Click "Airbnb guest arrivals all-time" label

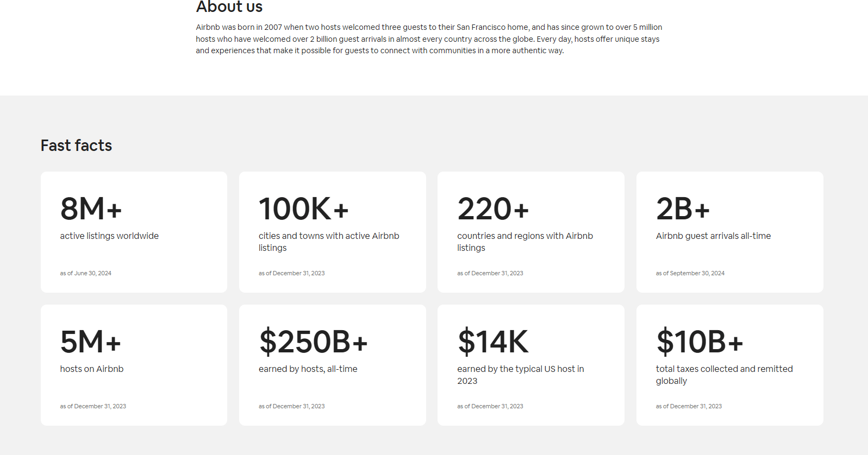click(713, 236)
